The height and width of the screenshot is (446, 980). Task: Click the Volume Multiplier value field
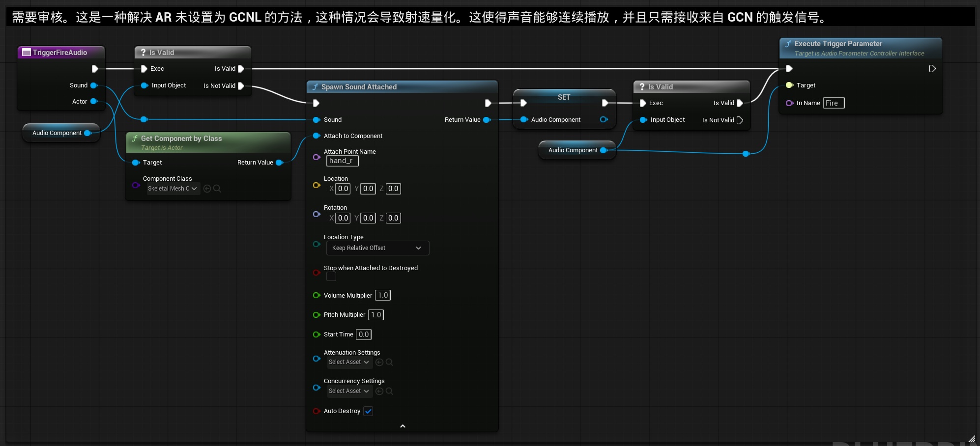[383, 295]
